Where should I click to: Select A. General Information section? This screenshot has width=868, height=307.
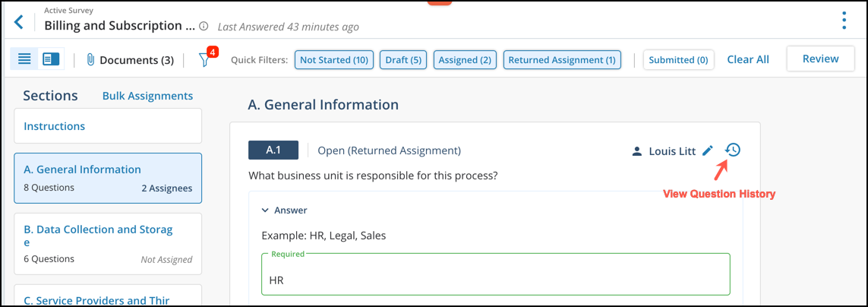(x=108, y=179)
